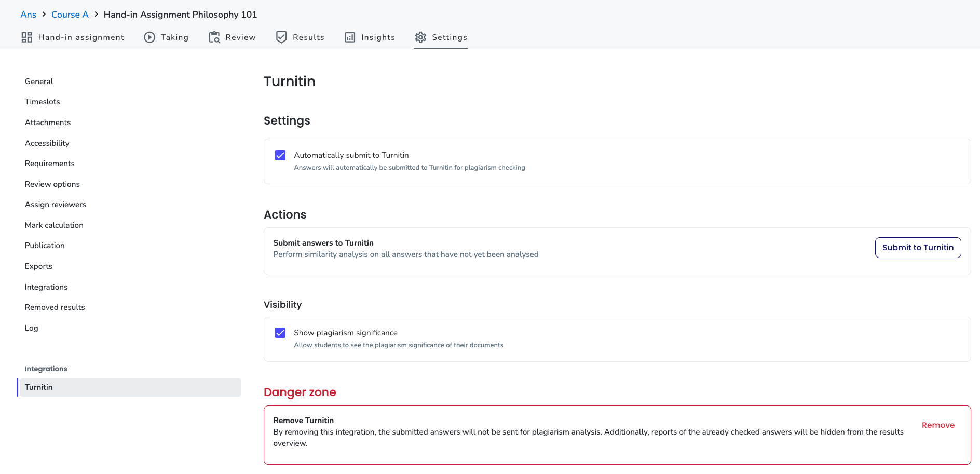Select Attachments in the sidebar
The width and height of the screenshot is (980, 474).
pos(48,123)
